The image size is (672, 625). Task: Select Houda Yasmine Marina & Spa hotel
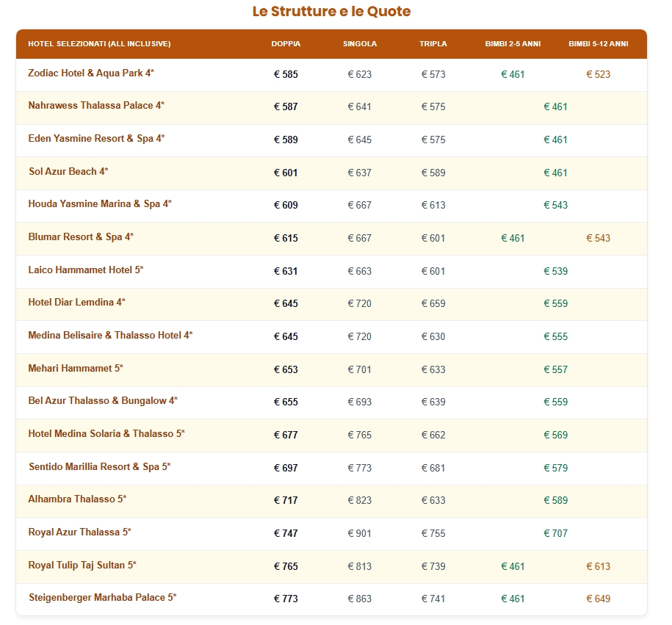pyautogui.click(x=100, y=204)
